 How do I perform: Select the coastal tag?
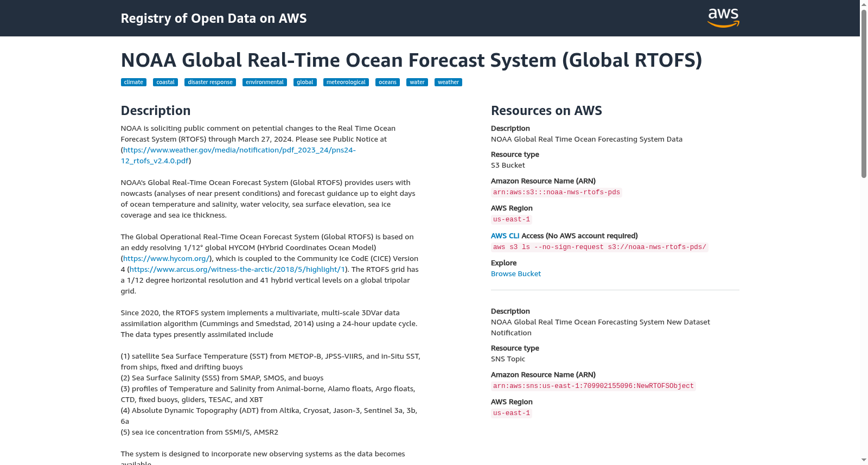165,82
